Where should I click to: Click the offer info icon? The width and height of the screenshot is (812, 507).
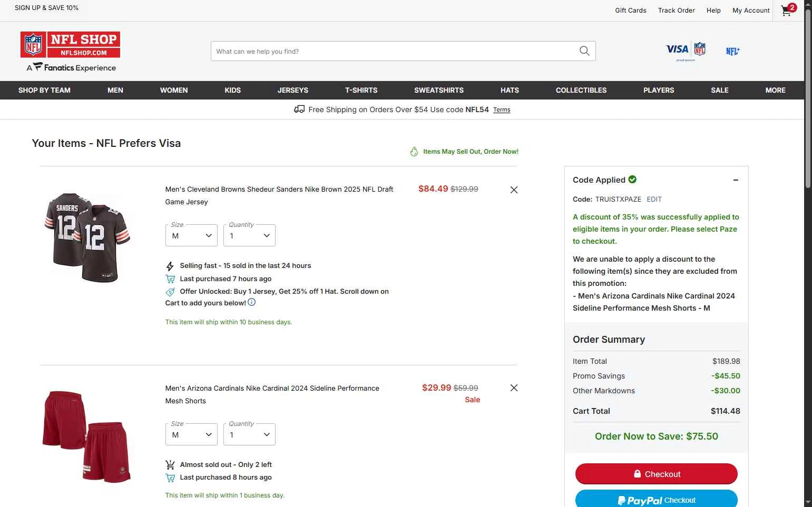252,302
